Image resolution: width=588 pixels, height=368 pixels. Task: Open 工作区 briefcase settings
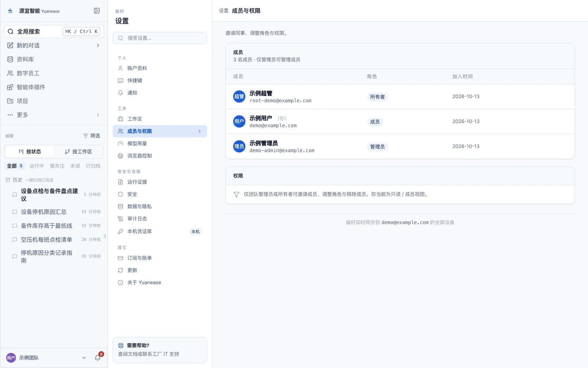160,119
